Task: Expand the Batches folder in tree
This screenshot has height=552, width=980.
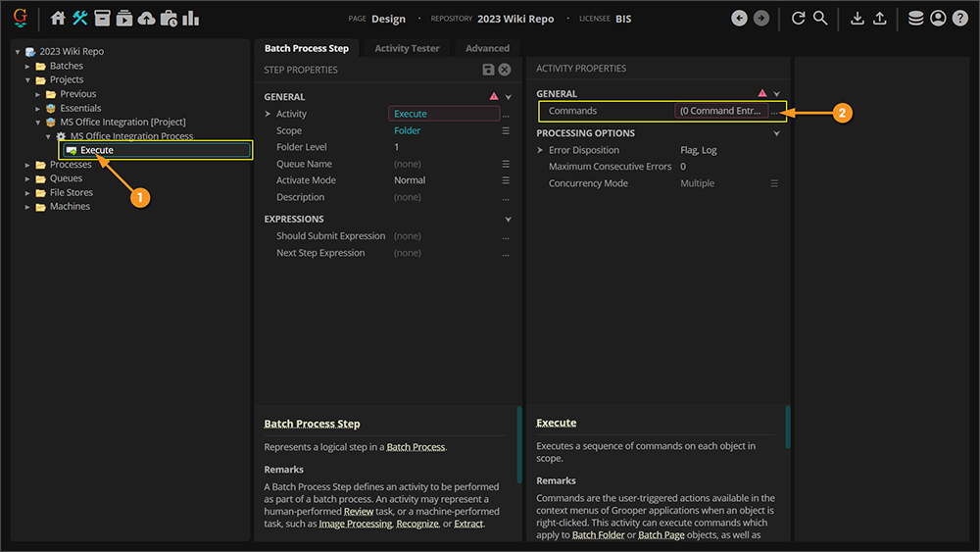Action: coord(28,66)
